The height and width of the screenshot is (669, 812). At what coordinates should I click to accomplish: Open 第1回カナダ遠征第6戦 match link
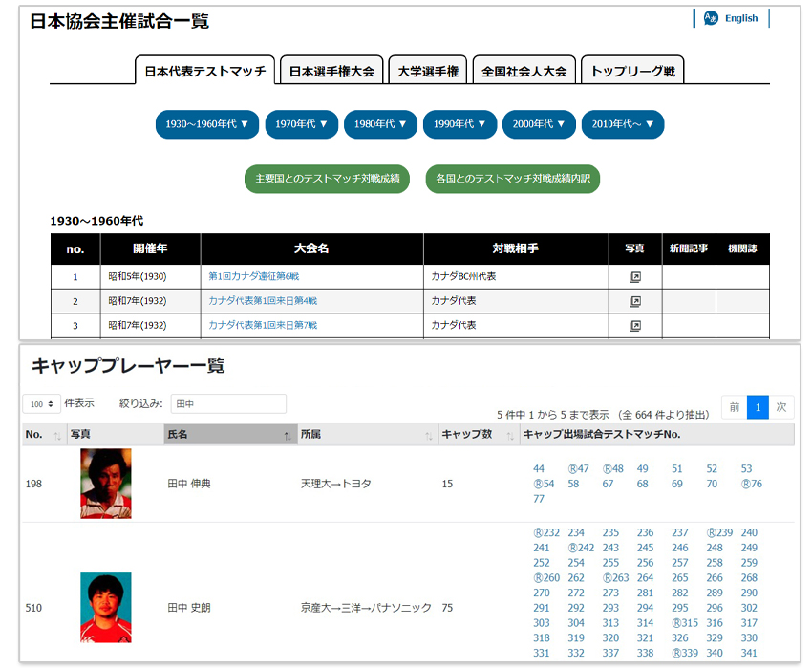[253, 277]
